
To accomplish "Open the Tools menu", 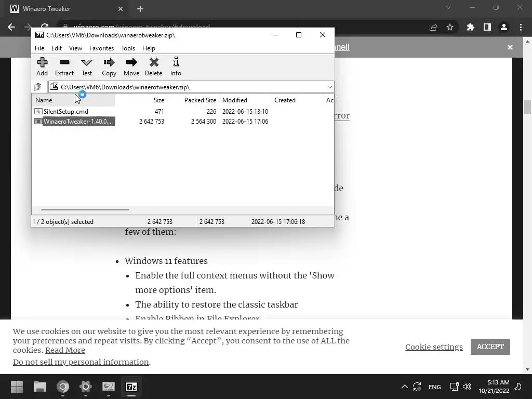I will point(128,48).
